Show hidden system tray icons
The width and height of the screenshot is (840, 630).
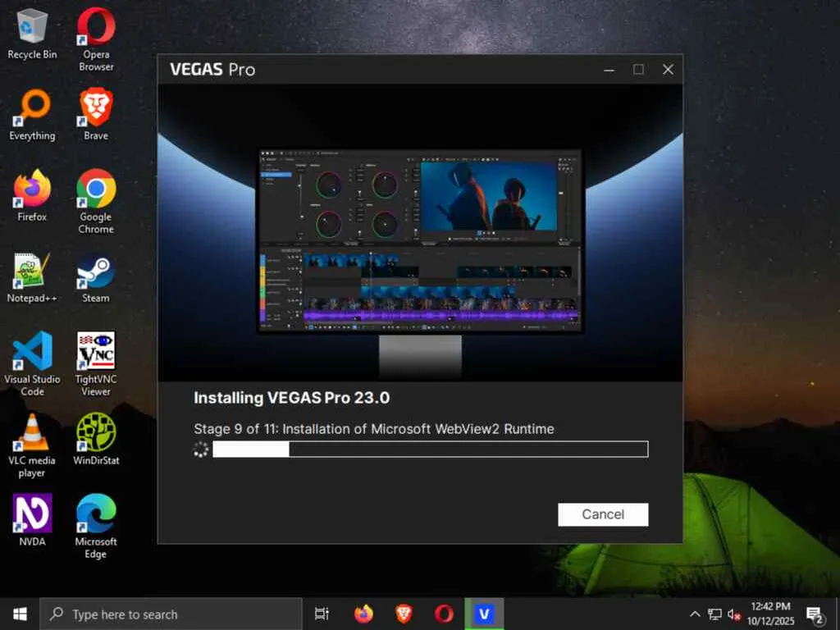click(x=695, y=614)
